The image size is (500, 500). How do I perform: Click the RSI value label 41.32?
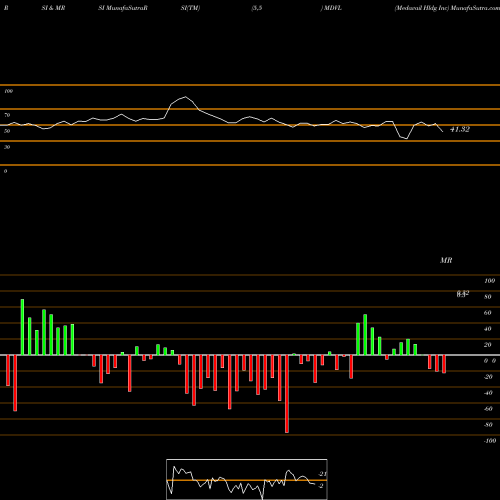point(460,129)
